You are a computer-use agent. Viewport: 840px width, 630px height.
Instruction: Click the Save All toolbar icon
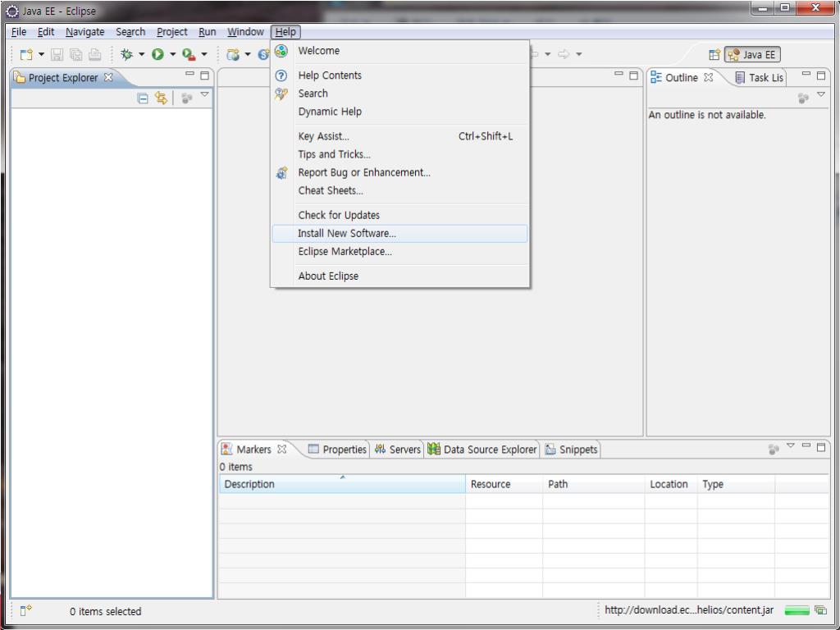[76, 54]
